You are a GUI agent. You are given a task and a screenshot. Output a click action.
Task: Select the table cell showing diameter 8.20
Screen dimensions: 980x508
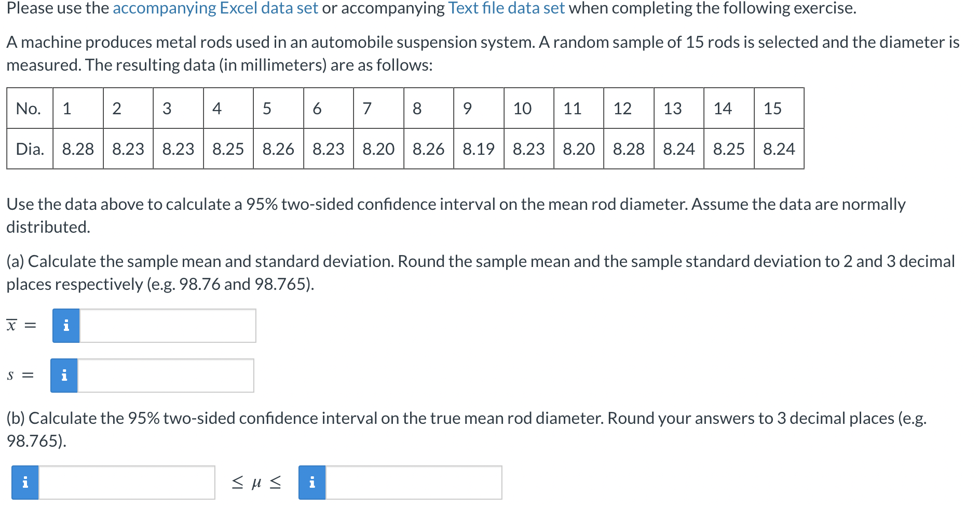tap(378, 149)
